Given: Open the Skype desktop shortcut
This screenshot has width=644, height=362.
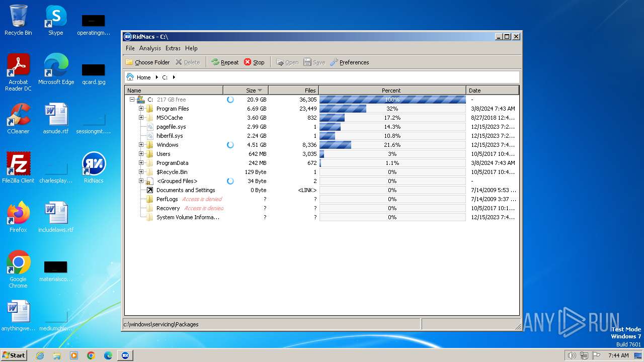Looking at the screenshot, I should click(55, 20).
